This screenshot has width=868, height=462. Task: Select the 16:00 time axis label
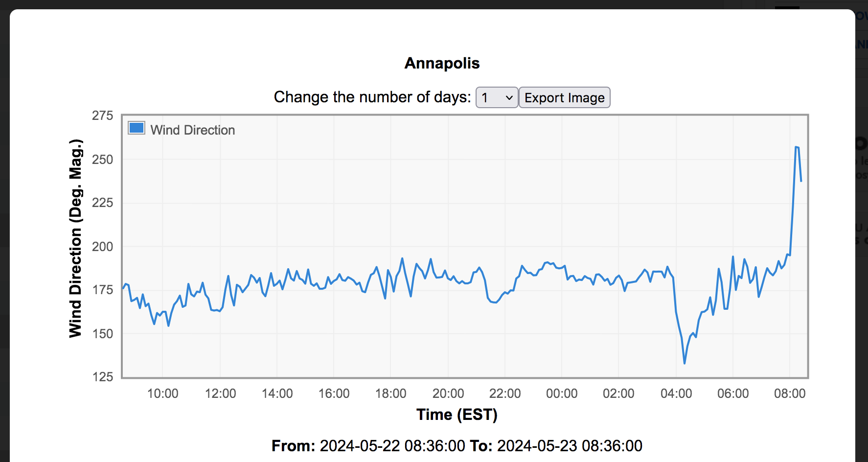click(334, 393)
